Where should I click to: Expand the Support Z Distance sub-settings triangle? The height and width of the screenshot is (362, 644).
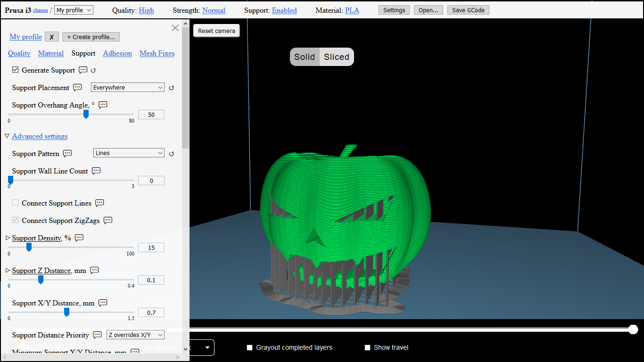click(8, 271)
